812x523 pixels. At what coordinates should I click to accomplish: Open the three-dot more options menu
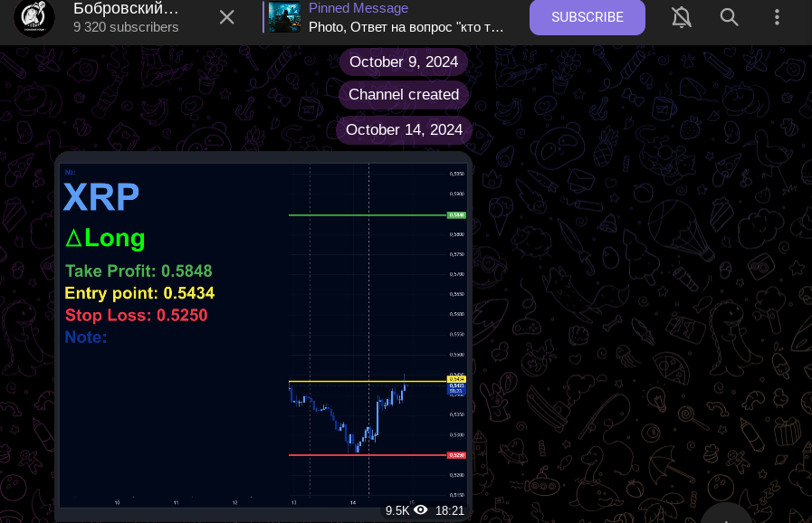[777, 17]
